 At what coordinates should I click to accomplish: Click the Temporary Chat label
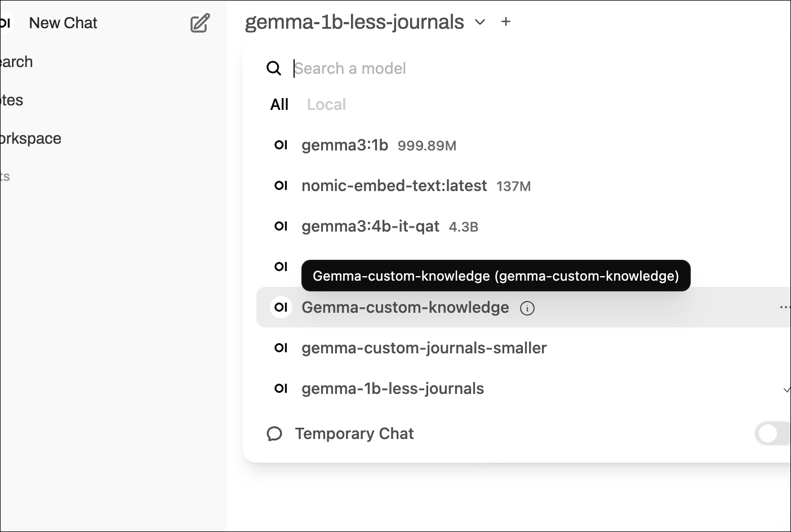click(354, 433)
